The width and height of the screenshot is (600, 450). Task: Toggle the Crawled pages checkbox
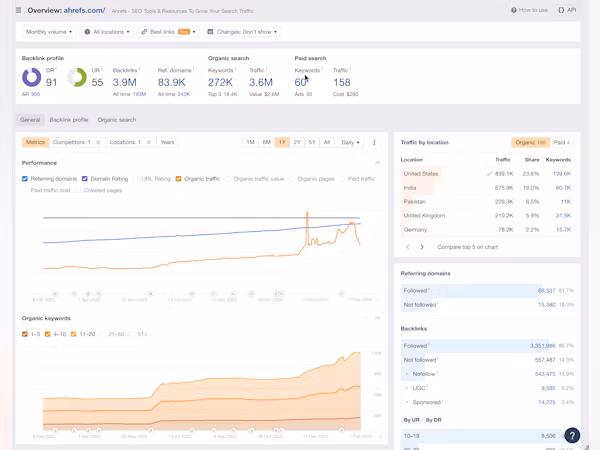(78, 190)
